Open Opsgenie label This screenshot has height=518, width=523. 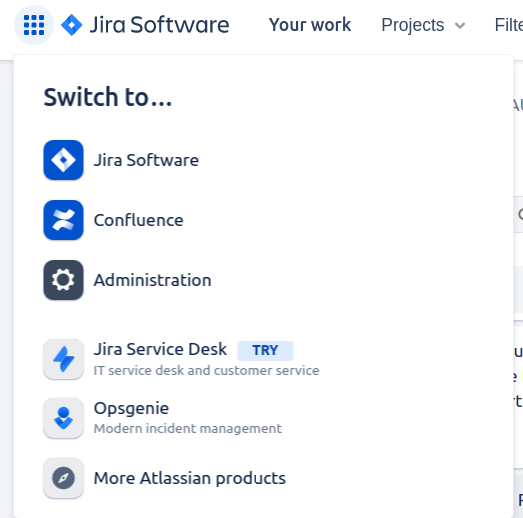tap(131, 409)
